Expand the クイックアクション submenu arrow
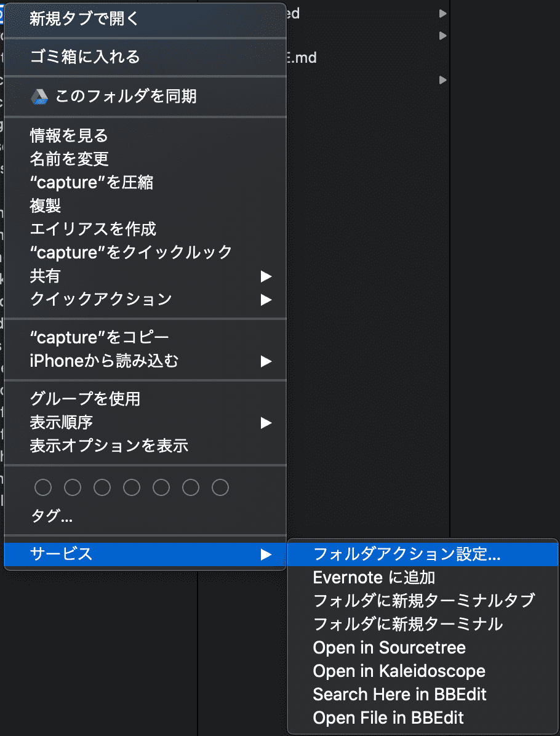This screenshot has width=560, height=736. click(x=266, y=300)
